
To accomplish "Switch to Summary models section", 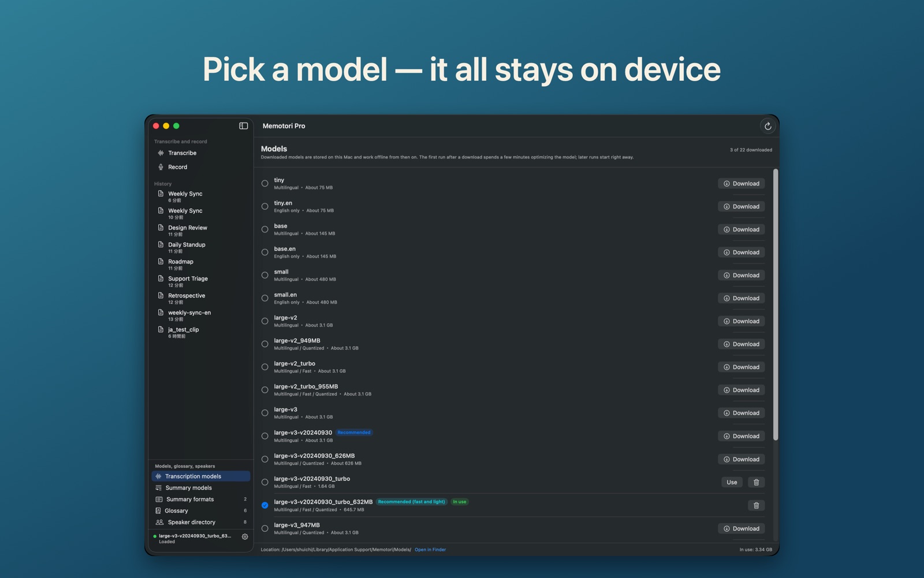I will click(200, 488).
